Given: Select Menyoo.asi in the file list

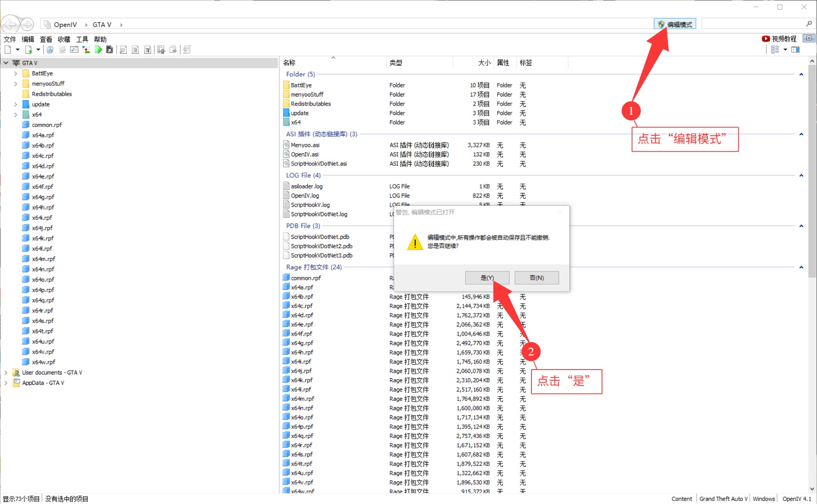Looking at the screenshot, I should point(305,145).
